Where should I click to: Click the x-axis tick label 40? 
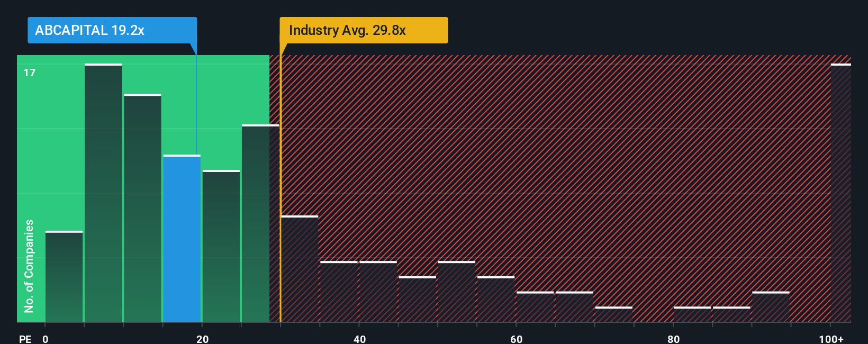(x=359, y=339)
